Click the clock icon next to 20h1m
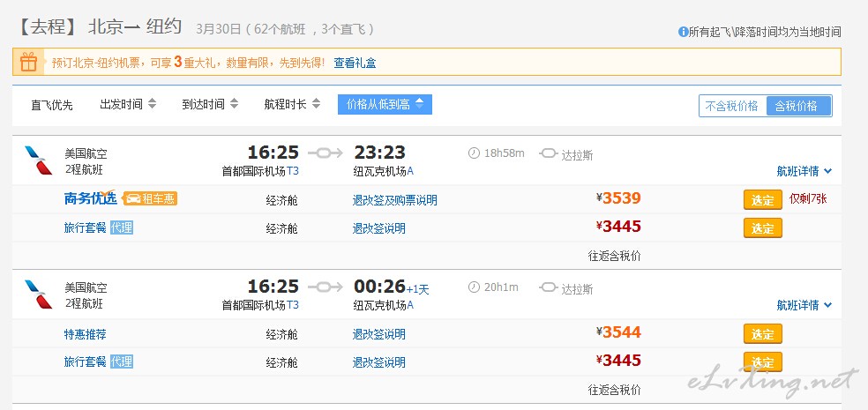868x410 pixels. pos(474,287)
